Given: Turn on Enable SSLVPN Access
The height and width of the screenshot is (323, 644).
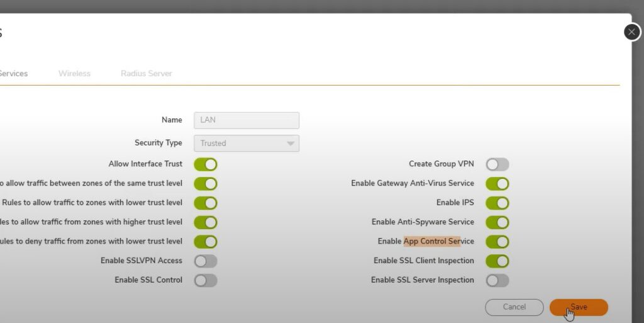Looking at the screenshot, I should 206,261.
